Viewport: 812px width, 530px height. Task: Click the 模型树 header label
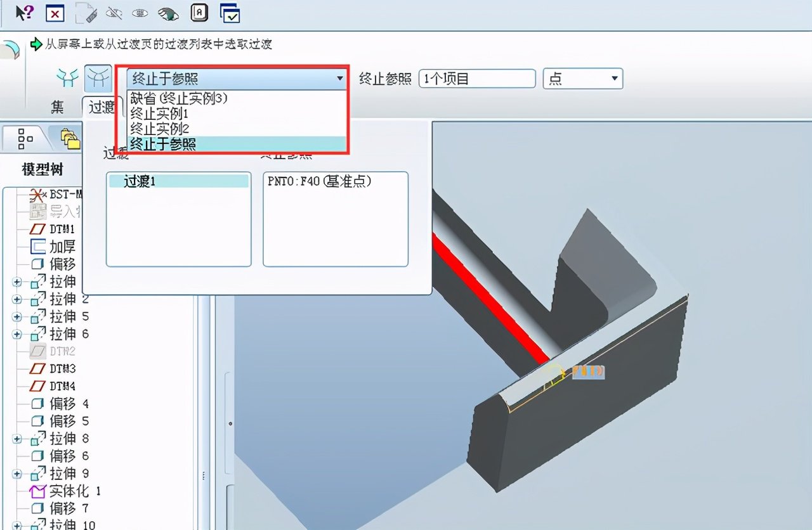(43, 169)
